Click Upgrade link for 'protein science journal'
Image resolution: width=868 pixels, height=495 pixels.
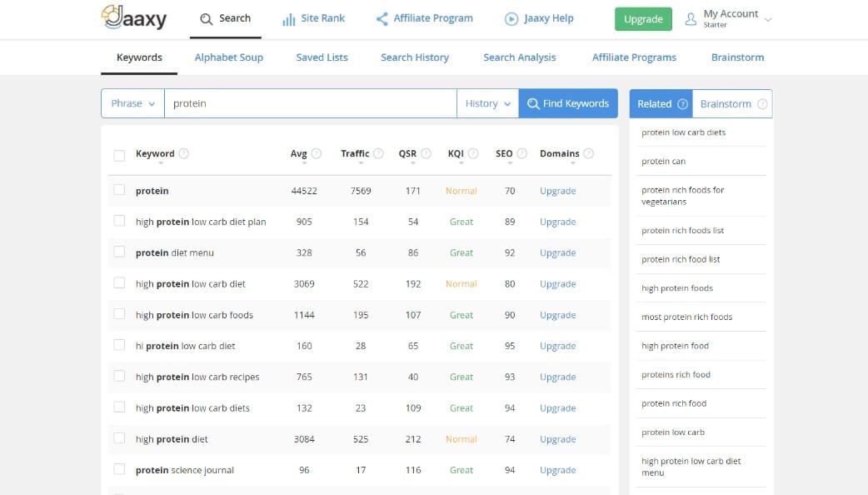click(557, 470)
